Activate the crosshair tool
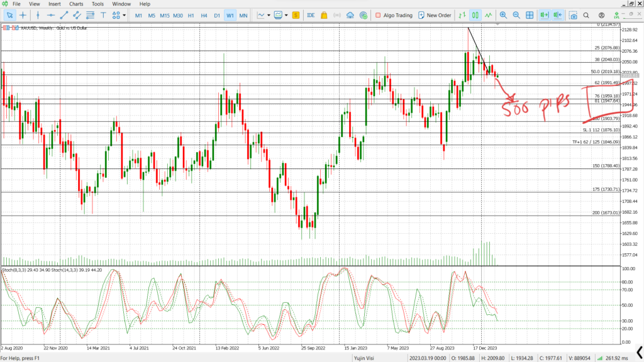Viewport: 644px width, 362px height. 23,15
